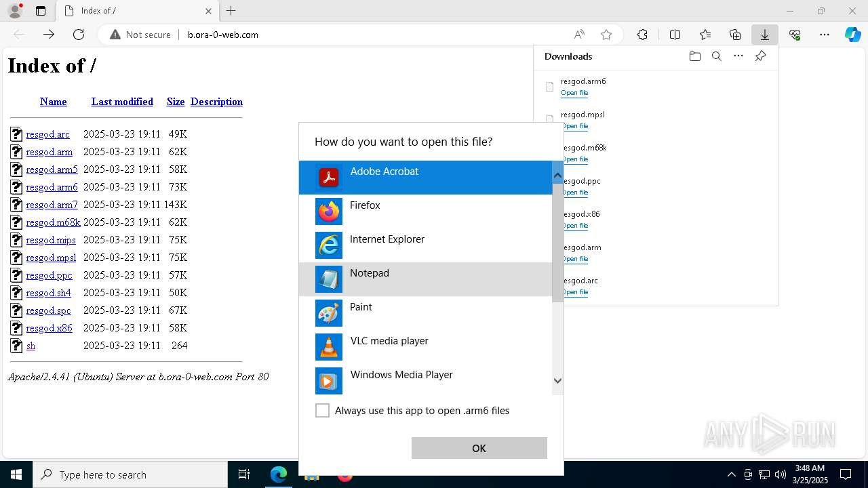Open the browser profile avatar
This screenshot has height=488, width=868.
coord(14,11)
